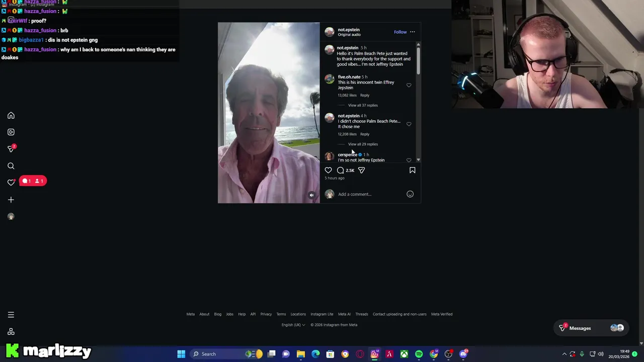
Task: Open the Blog footer link
Action: coord(217,314)
